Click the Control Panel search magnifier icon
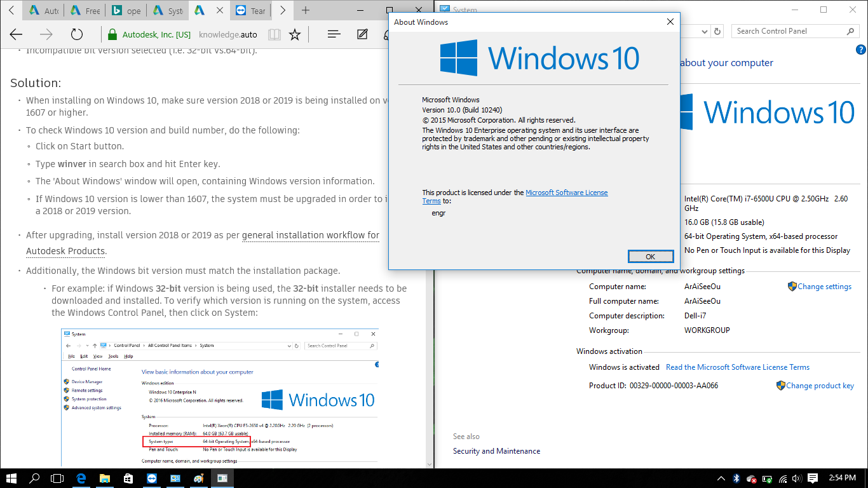 pyautogui.click(x=851, y=31)
